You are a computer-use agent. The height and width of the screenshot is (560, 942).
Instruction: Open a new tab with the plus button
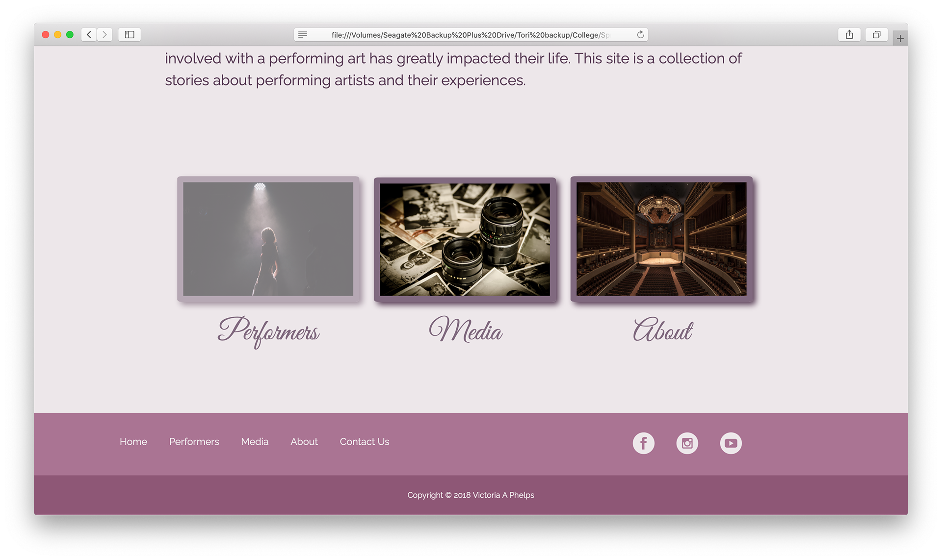[900, 38]
